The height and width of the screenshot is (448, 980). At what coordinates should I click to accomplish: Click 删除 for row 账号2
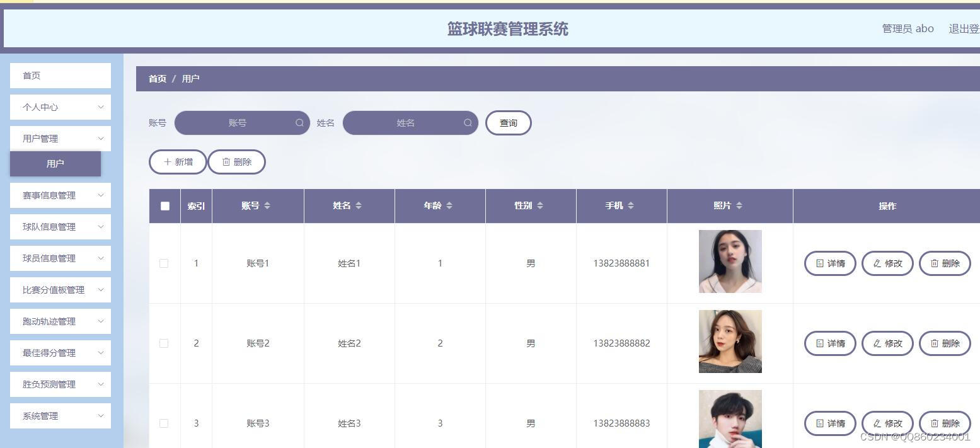[x=945, y=343]
